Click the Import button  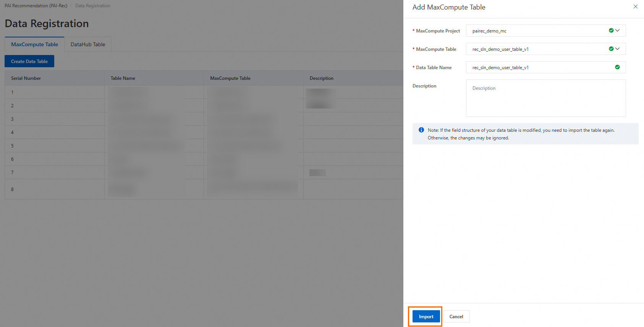pos(426,316)
